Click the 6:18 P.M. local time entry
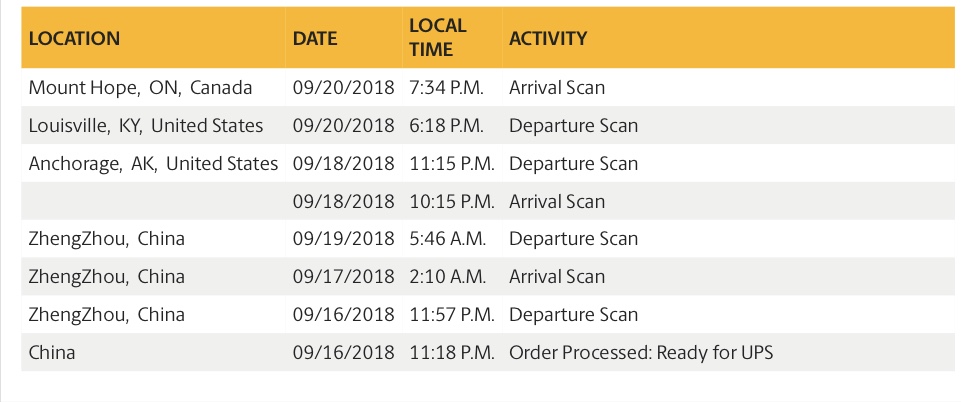This screenshot has width=961, height=402. click(x=447, y=126)
